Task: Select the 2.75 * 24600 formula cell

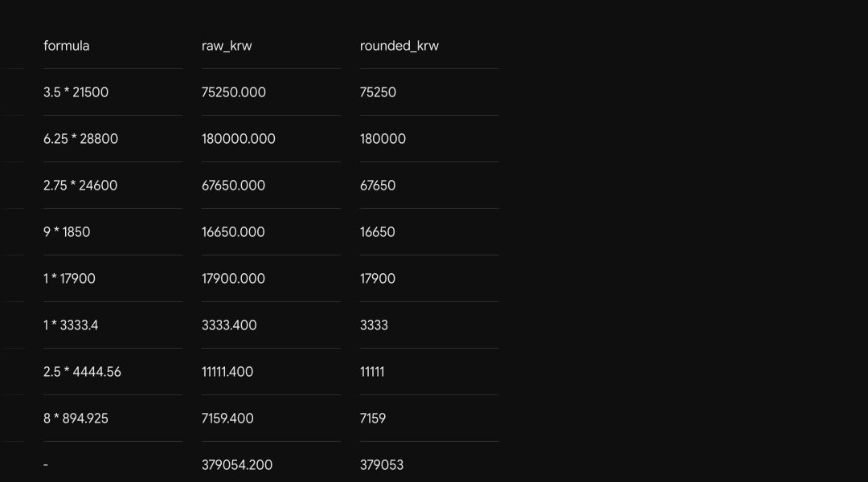Action: click(x=80, y=186)
